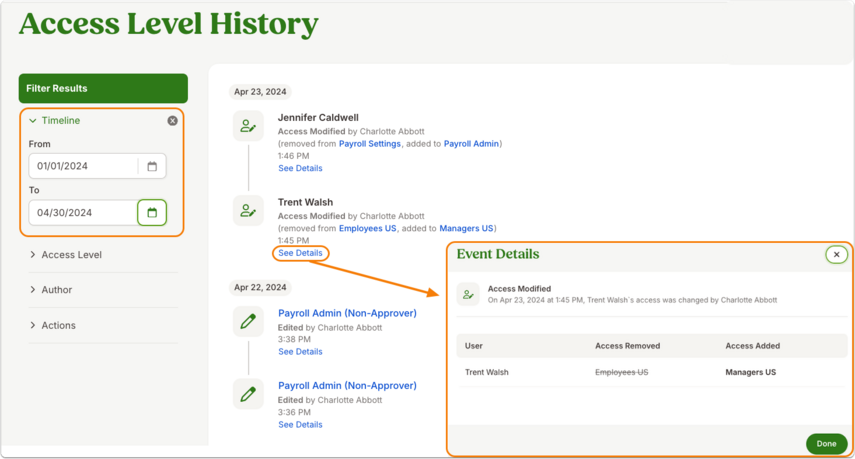Click the Apr 22, 2024 date label

pos(260,287)
